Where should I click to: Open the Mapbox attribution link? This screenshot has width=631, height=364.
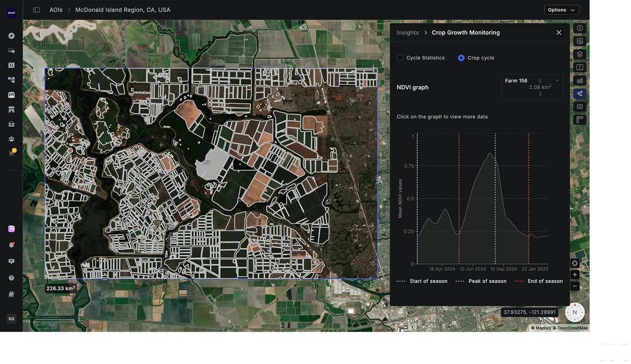pyautogui.click(x=541, y=328)
